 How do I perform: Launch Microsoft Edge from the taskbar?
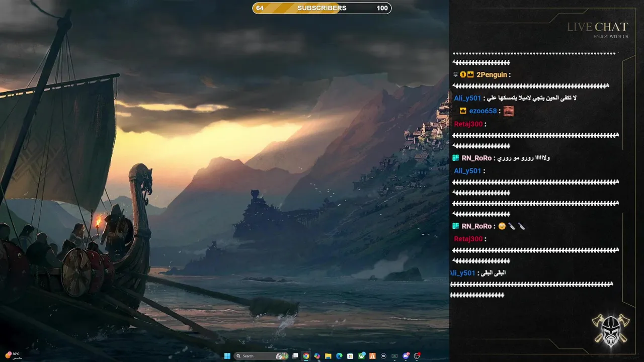coord(339,356)
